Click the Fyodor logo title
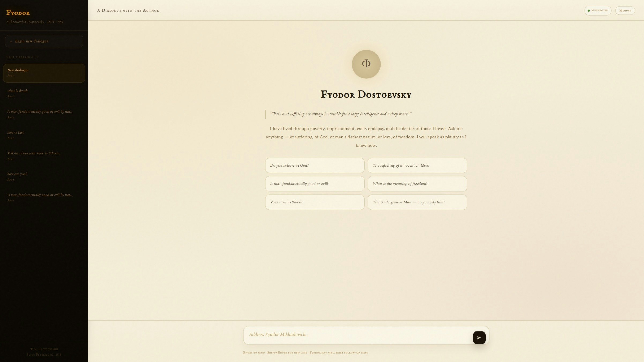This screenshot has width=644, height=362. click(18, 13)
